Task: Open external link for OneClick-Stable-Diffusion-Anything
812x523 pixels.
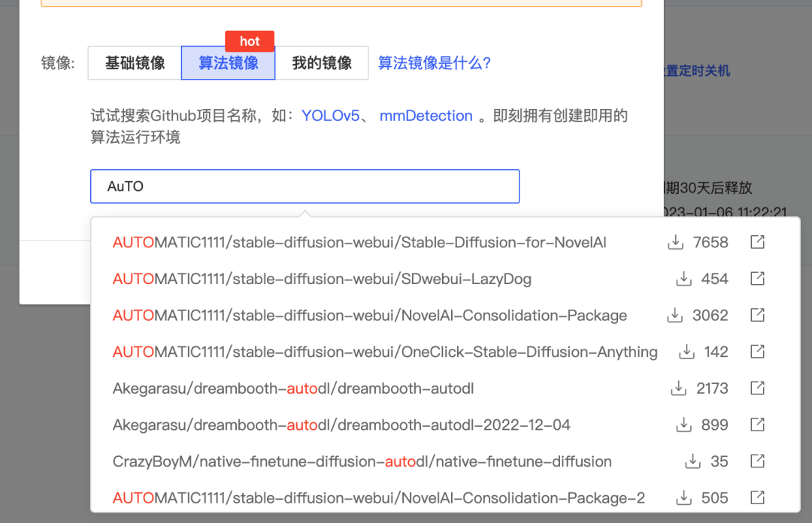Action: pyautogui.click(x=757, y=351)
